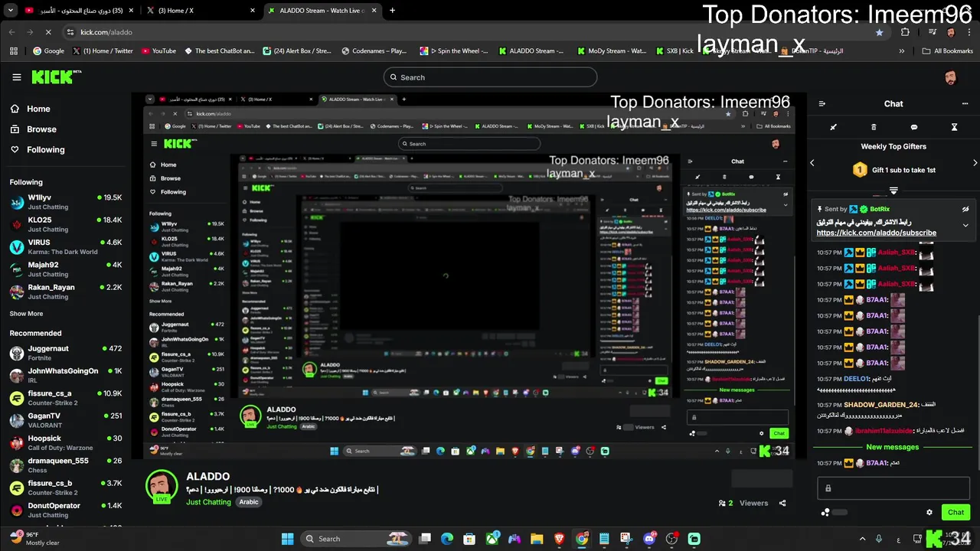This screenshot has height=551, width=980.
Task: Open recommended fissure_cs_b channel
Action: [x=65, y=487]
